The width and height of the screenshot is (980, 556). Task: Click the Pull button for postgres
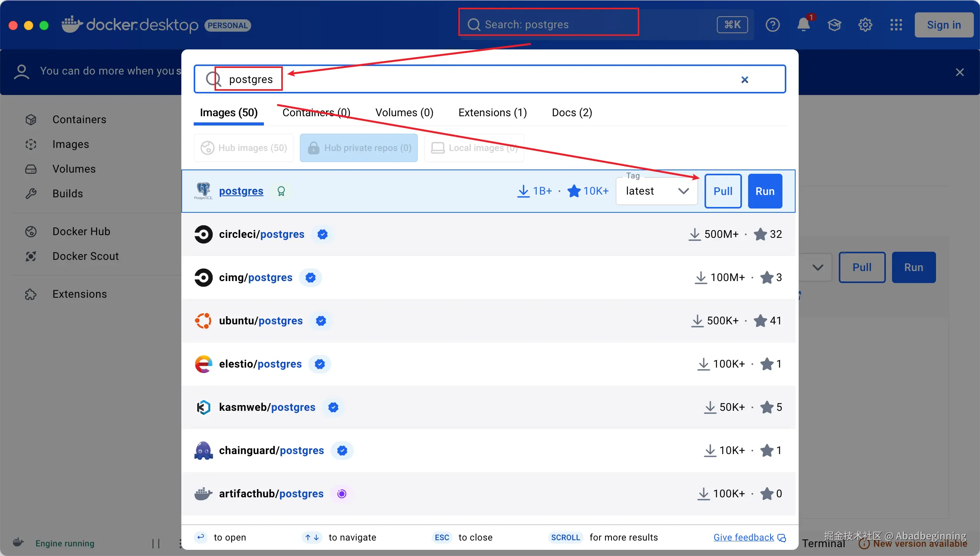click(x=723, y=191)
